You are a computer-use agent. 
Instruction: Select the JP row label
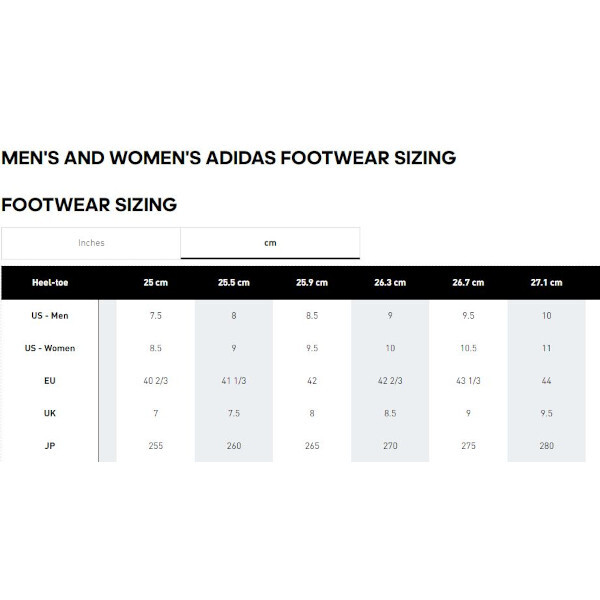pyautogui.click(x=50, y=446)
